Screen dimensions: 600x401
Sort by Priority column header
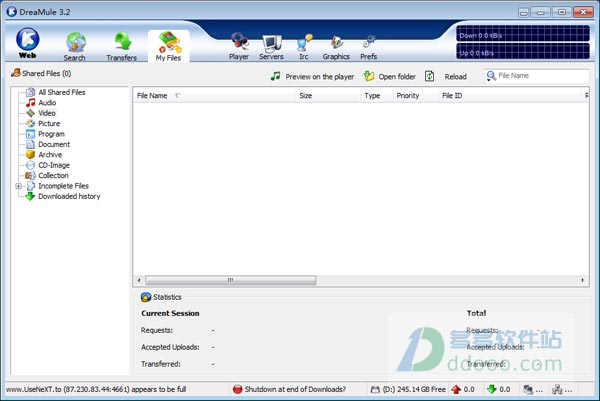click(x=416, y=96)
